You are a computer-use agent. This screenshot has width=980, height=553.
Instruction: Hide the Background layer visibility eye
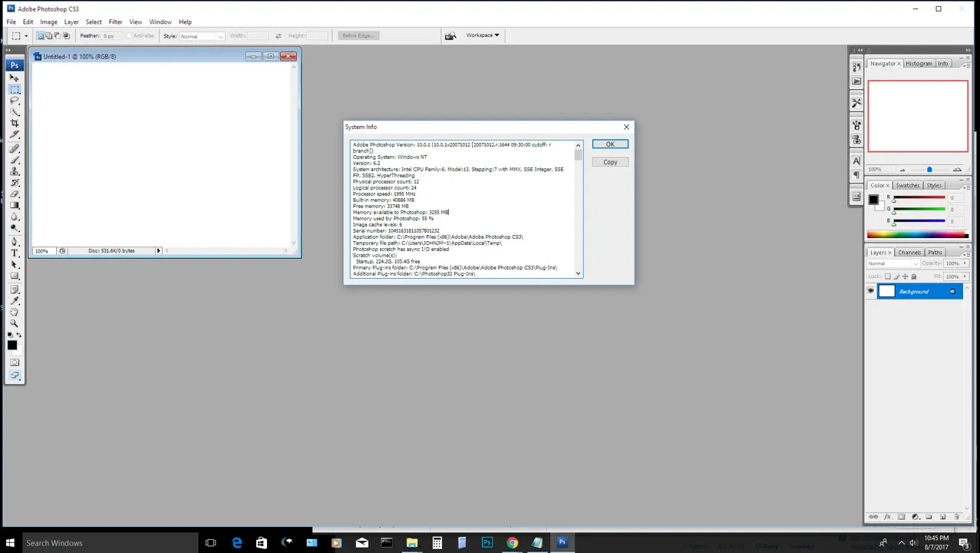tap(870, 291)
